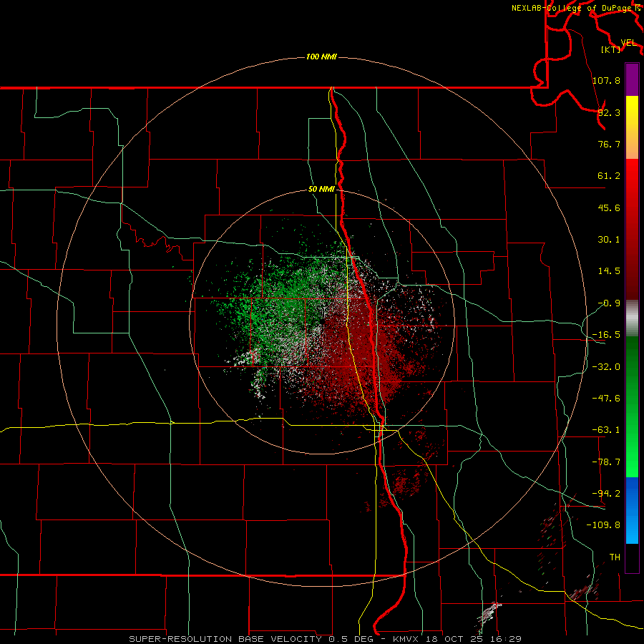Click the SUPER-RESOLUTION BASE VELOCITY caption text
Image resolution: width=644 pixels, height=644 pixels.
pos(225,639)
